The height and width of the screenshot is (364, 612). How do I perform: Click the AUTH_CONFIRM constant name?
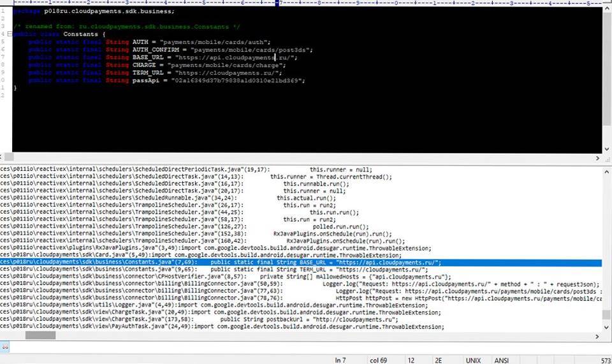point(156,50)
